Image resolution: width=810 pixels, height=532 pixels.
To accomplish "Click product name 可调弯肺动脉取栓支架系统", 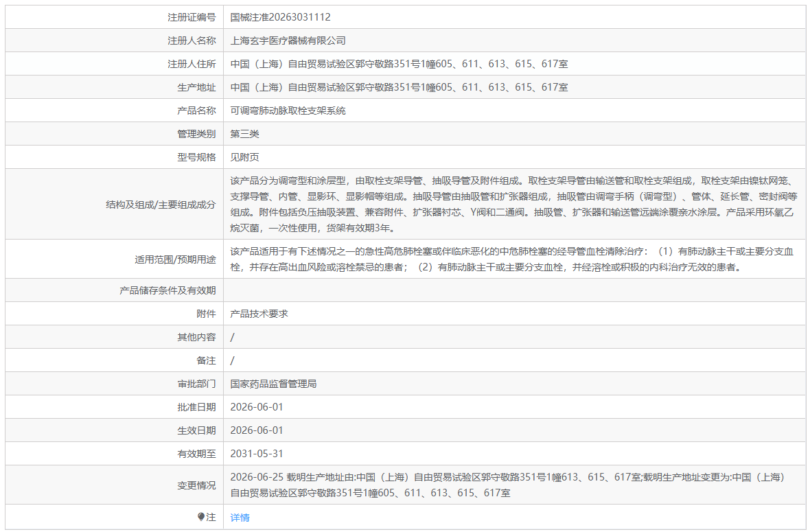I will 288,111.
